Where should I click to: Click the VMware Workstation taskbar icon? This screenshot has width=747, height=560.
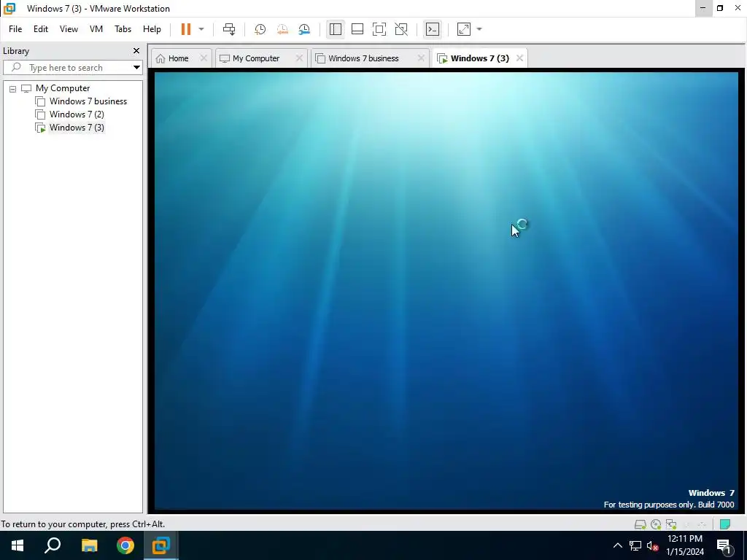[x=161, y=545]
